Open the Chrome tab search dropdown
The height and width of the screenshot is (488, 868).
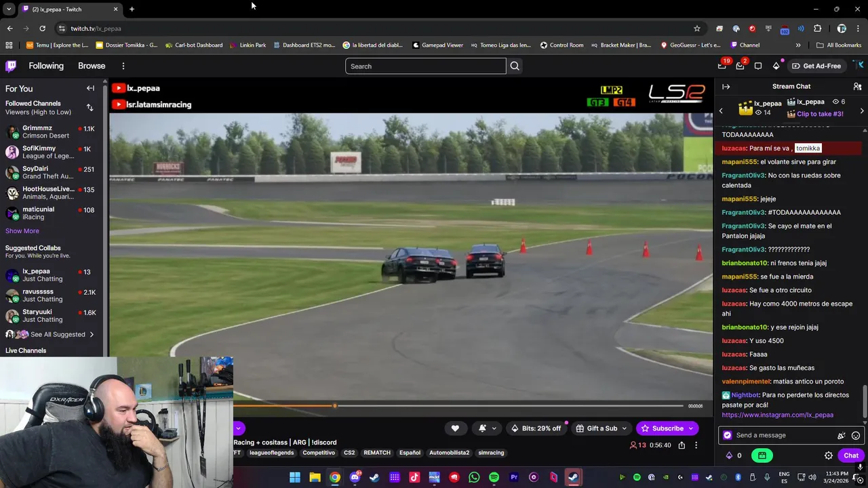[x=9, y=9]
